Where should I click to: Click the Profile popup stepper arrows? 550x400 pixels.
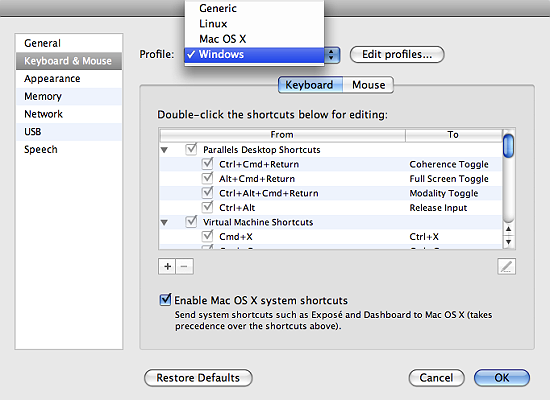[x=331, y=55]
